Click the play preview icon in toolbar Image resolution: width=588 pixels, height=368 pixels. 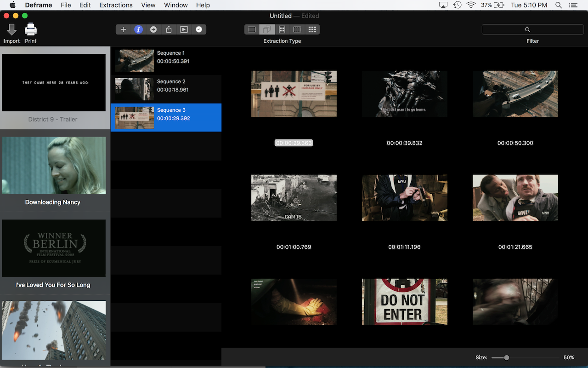pos(184,29)
